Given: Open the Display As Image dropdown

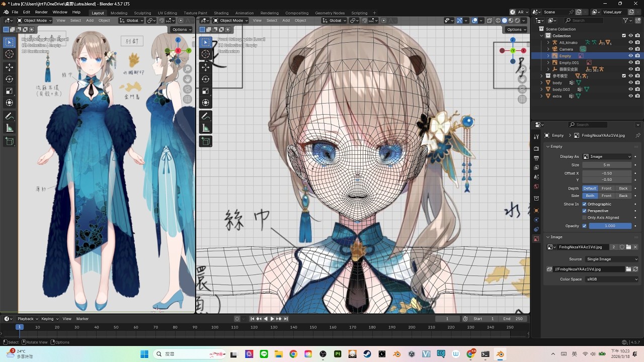Looking at the screenshot, I should (x=607, y=156).
